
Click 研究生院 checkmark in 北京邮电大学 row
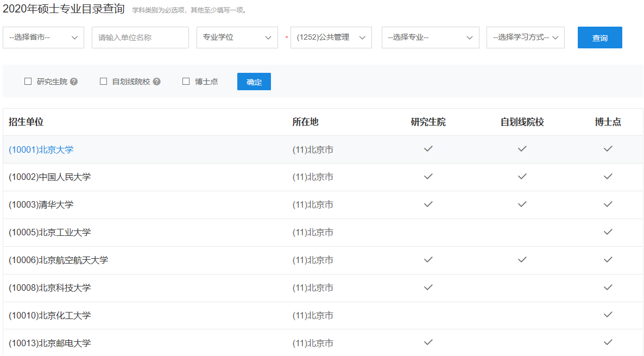(428, 342)
